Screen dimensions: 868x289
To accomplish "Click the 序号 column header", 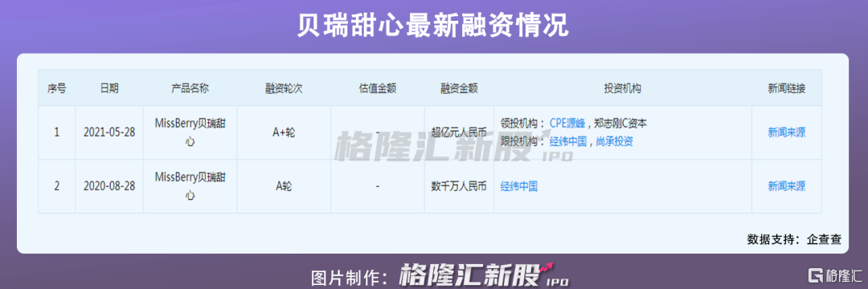I will coord(56,88).
